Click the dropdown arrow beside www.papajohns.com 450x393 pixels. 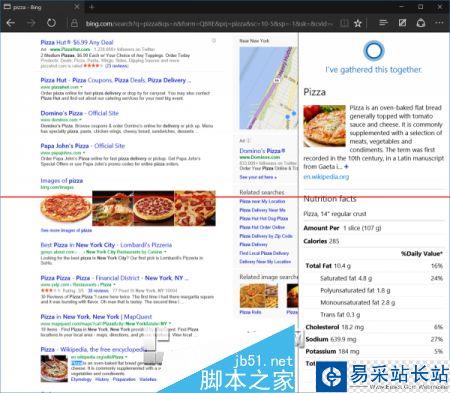[x=84, y=153]
